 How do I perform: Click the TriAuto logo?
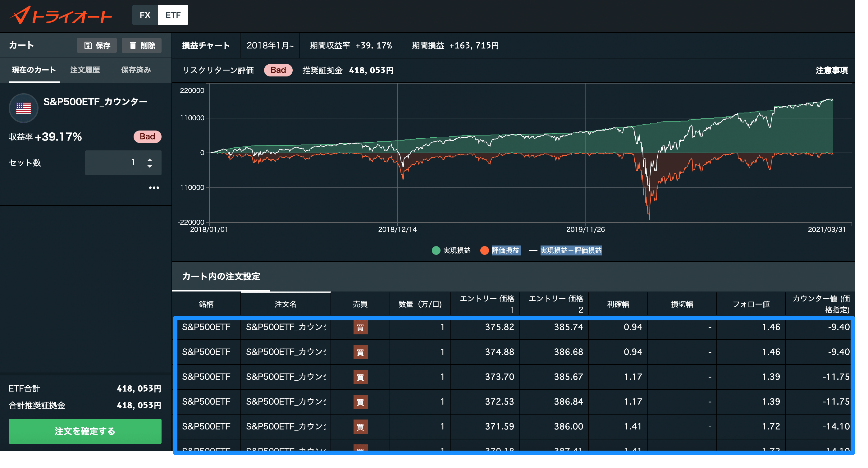coord(60,16)
